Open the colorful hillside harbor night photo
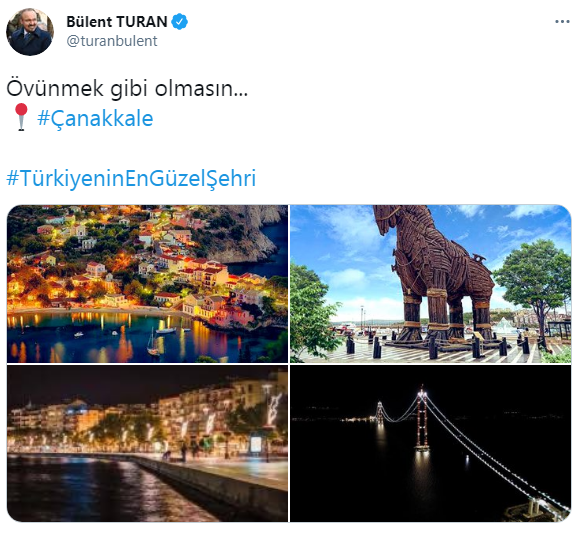 [x=147, y=284]
